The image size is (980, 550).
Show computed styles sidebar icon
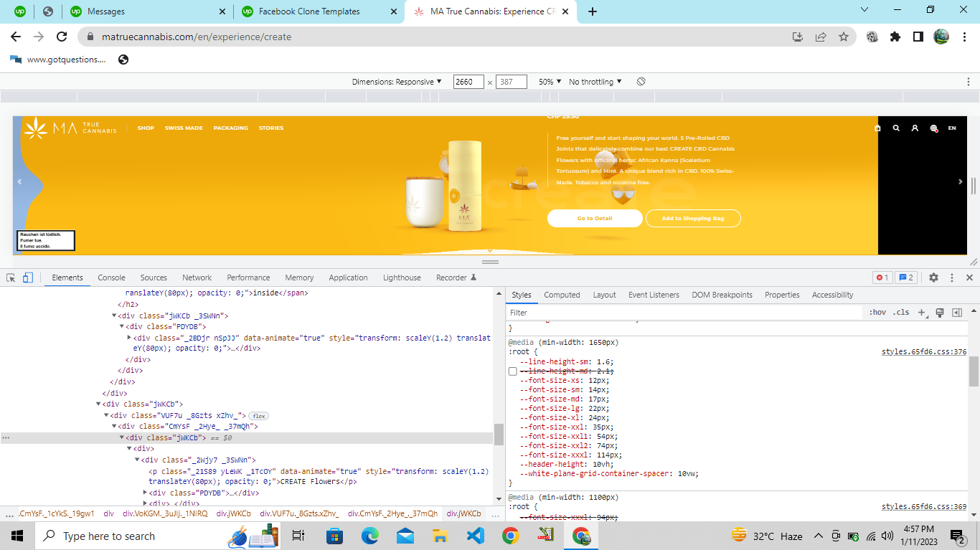coord(956,313)
